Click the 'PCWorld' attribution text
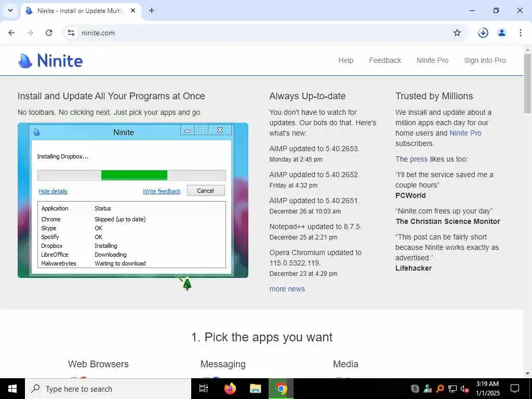 [410, 195]
